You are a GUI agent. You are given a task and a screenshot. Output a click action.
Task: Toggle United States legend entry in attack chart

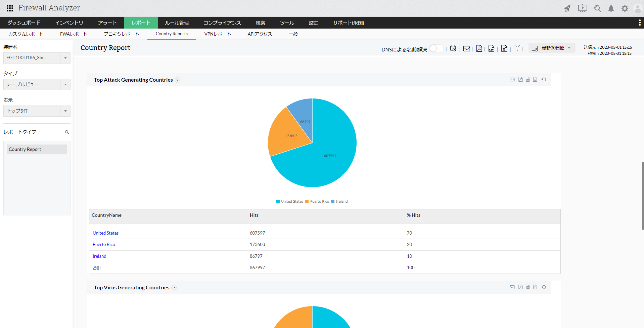289,202
